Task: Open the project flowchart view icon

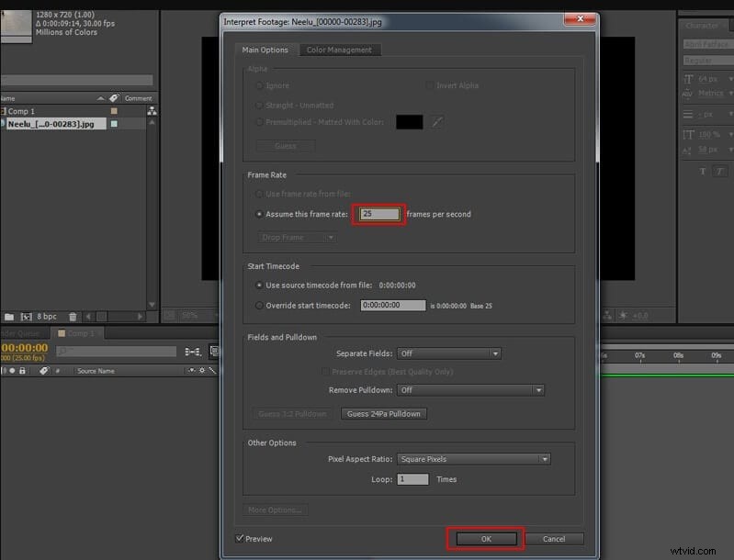Action: (152, 111)
